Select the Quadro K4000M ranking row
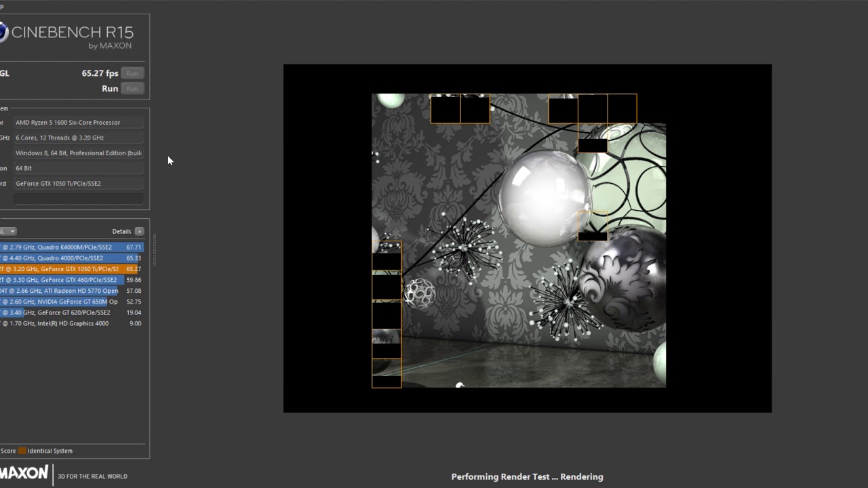This screenshot has height=488, width=868. pos(72,247)
